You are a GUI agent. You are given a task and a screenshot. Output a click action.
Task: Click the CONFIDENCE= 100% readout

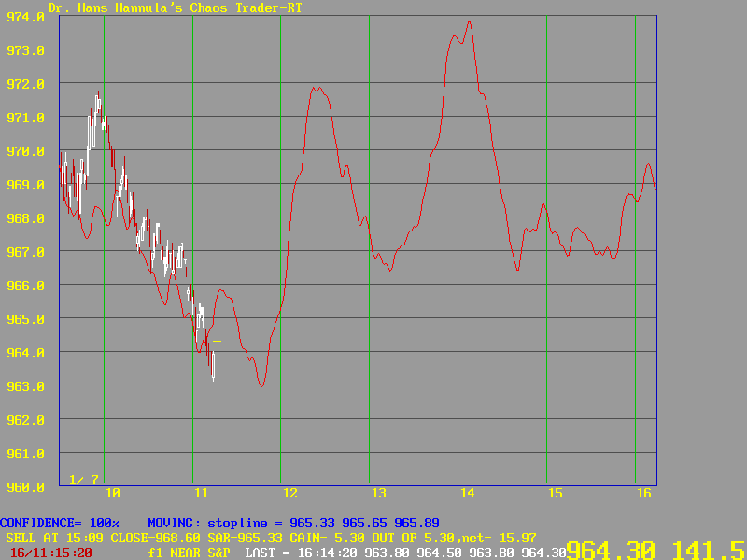point(60,523)
